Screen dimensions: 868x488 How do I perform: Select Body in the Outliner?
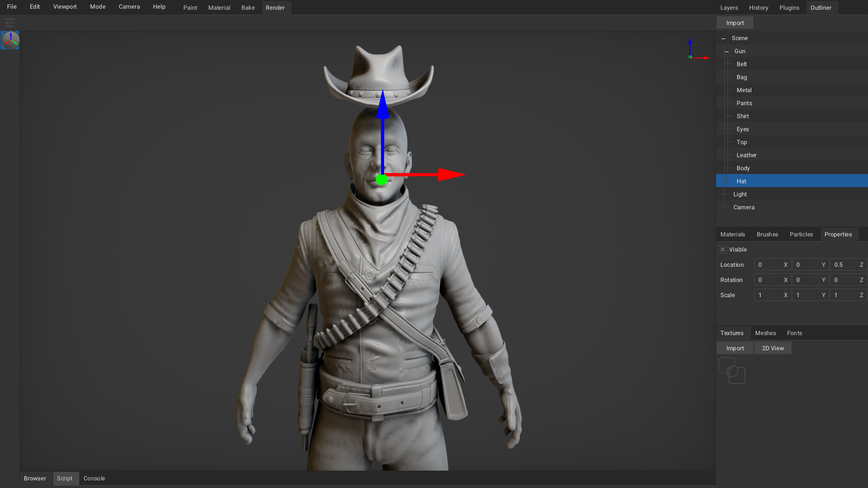(743, 168)
